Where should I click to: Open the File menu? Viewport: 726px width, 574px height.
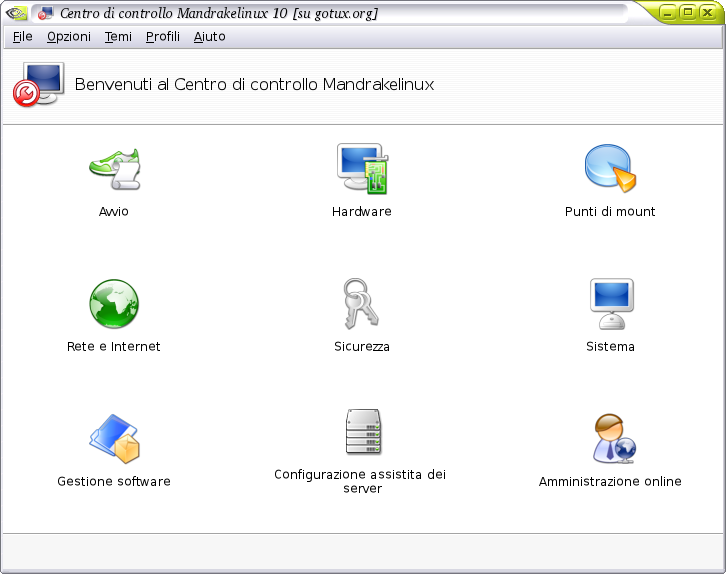(22, 37)
